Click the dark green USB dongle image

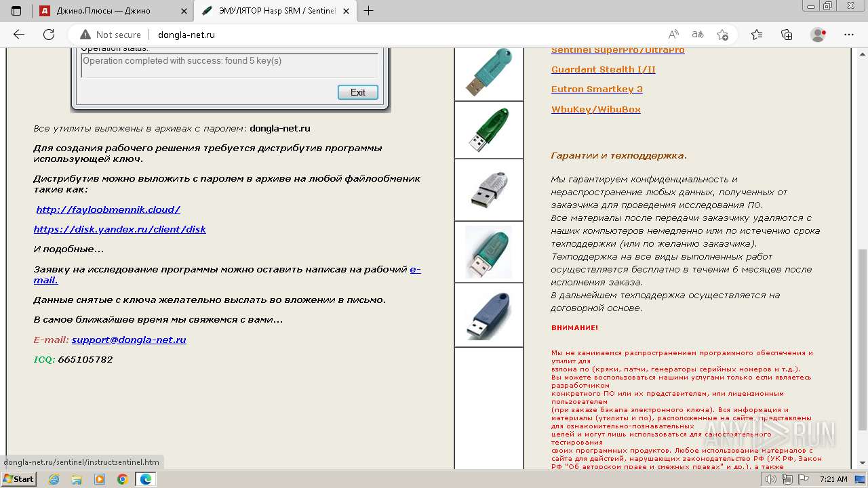click(x=489, y=130)
